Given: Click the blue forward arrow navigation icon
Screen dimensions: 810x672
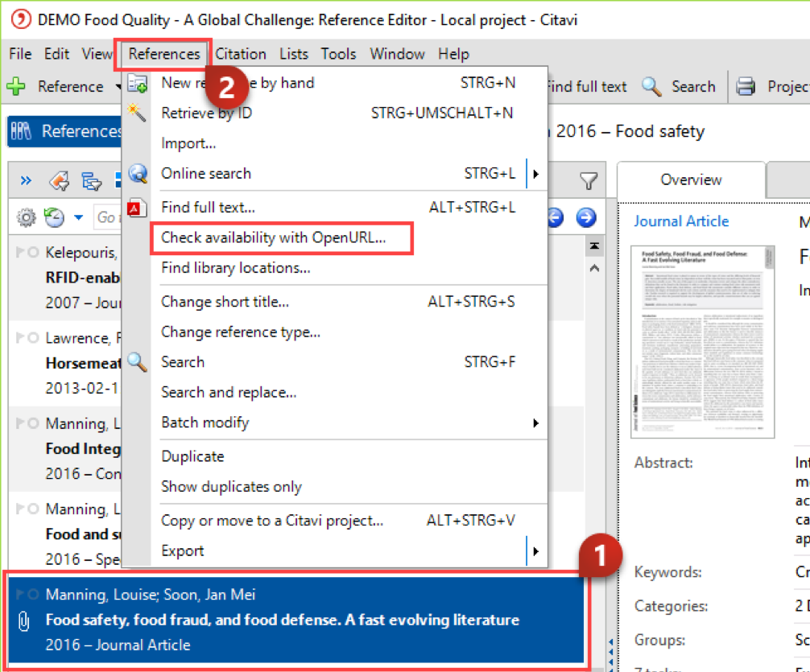Looking at the screenshot, I should pyautogui.click(x=586, y=217).
